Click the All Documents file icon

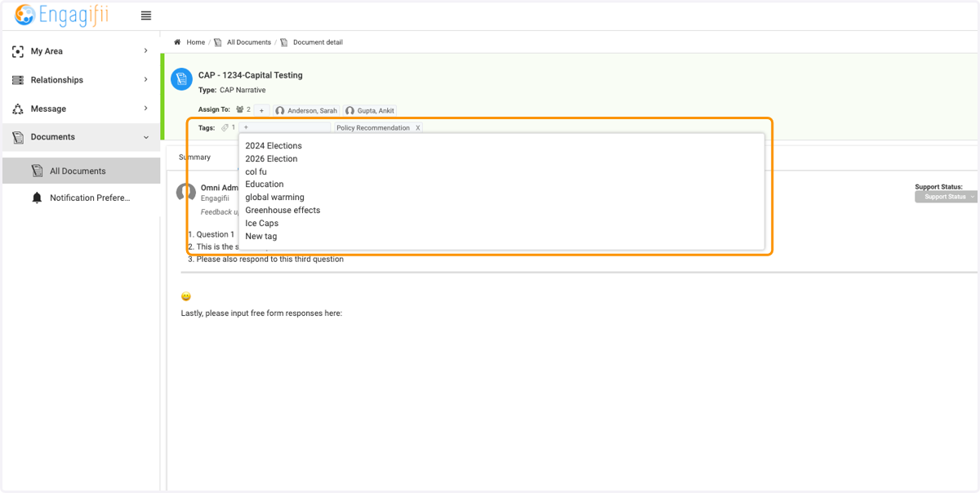point(37,171)
